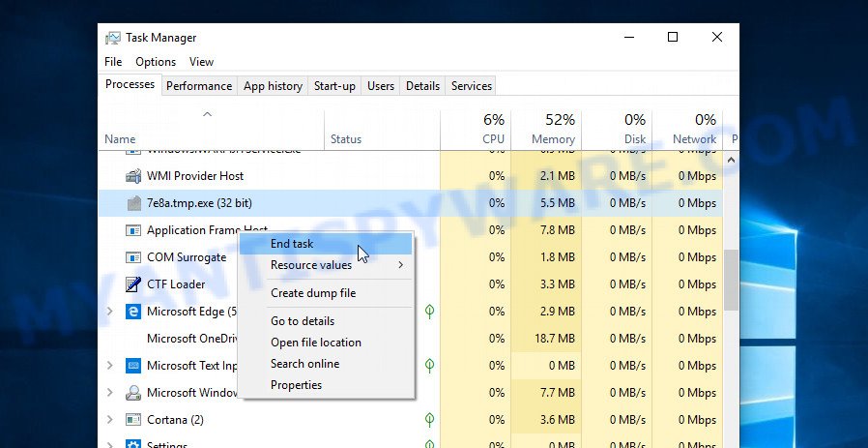Choose Search online option

[x=326, y=364]
